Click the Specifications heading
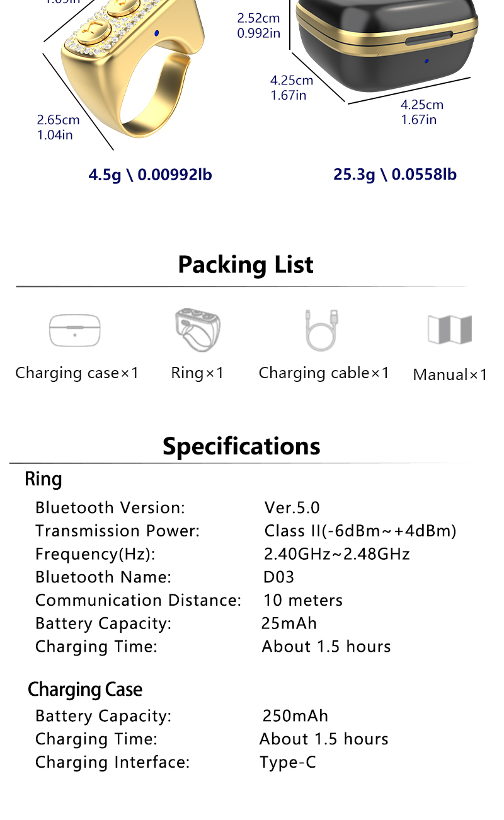The width and height of the screenshot is (504, 820). pyautogui.click(x=241, y=446)
